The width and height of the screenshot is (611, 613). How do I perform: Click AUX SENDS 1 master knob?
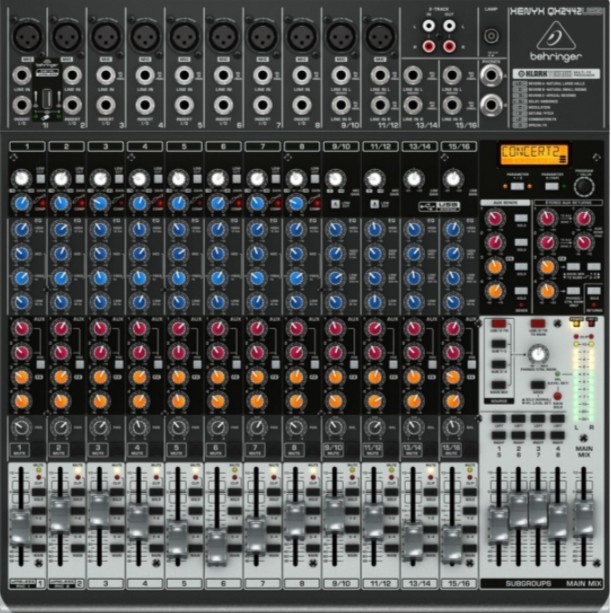pyautogui.click(x=495, y=218)
